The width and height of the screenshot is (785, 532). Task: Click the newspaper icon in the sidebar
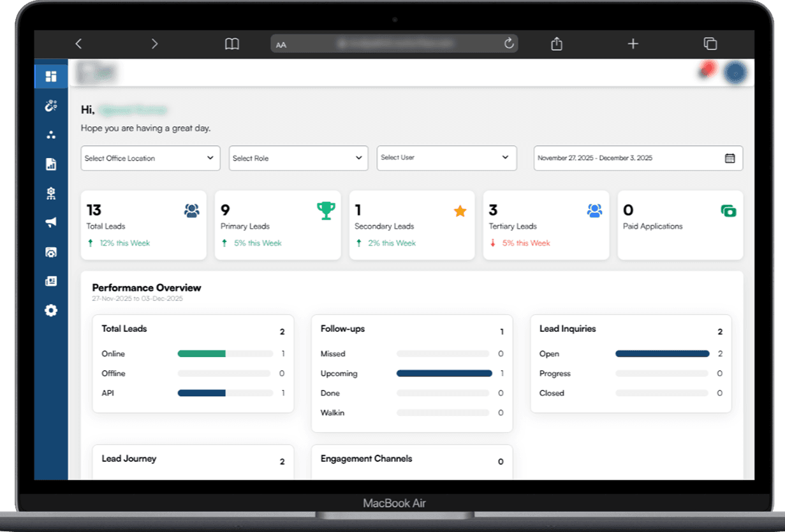(51, 281)
